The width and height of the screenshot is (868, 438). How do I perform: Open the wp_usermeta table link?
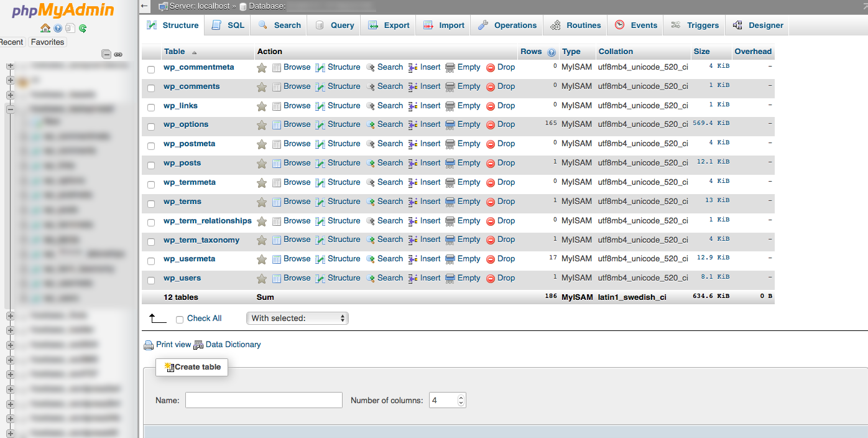[x=190, y=259]
